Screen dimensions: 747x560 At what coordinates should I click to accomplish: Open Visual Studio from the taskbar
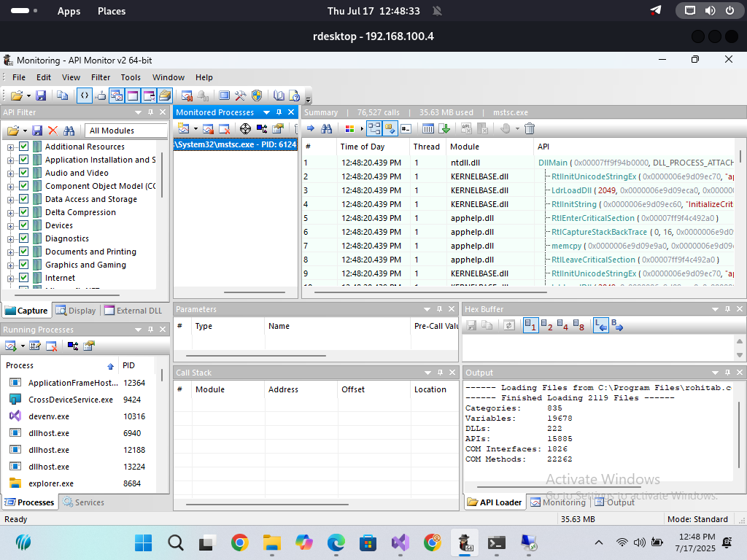(x=400, y=542)
